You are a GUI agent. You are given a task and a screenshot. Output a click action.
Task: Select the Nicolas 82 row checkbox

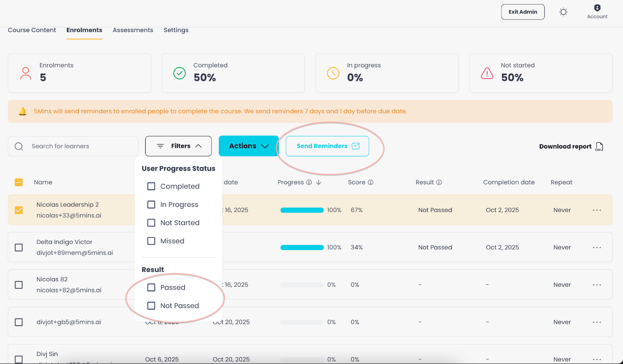[x=19, y=285]
